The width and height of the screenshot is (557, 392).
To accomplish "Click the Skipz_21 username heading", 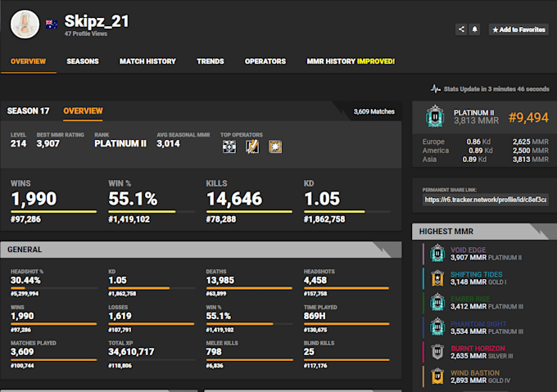I will pos(97,21).
